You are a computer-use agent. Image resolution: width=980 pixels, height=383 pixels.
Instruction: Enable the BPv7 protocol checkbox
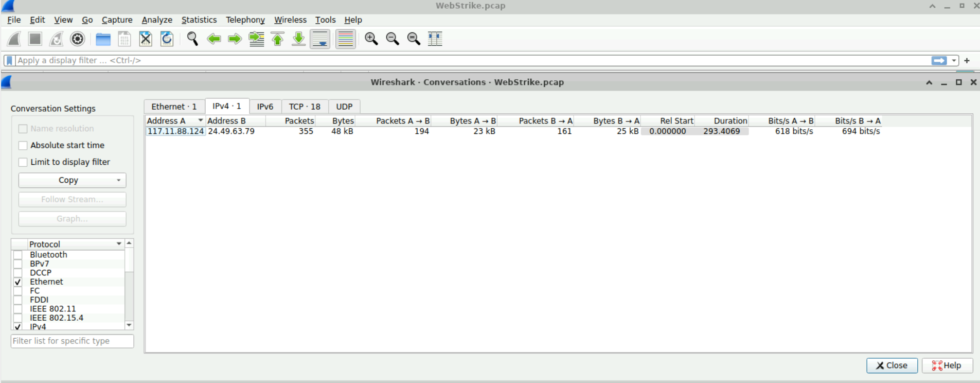(x=18, y=264)
